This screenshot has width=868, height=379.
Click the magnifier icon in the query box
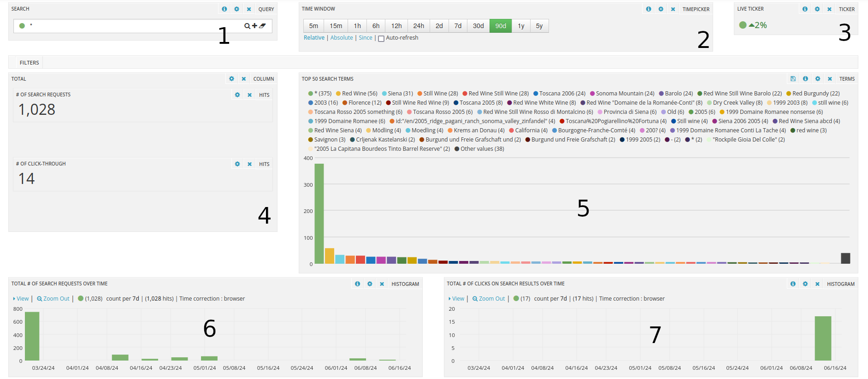(x=247, y=26)
